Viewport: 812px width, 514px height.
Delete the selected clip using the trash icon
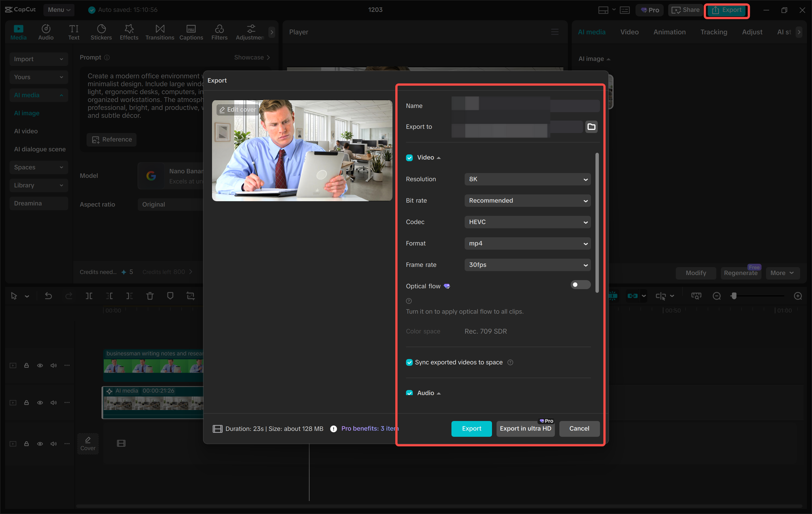[x=150, y=296]
